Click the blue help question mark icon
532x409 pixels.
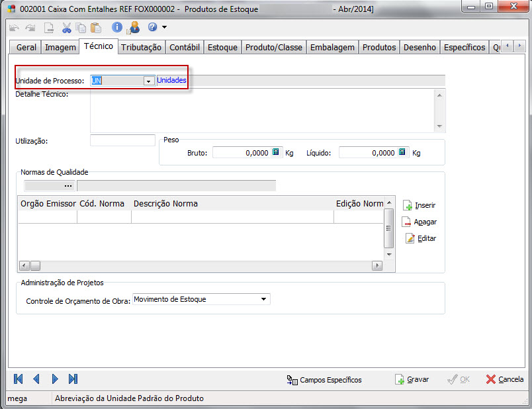click(x=152, y=28)
